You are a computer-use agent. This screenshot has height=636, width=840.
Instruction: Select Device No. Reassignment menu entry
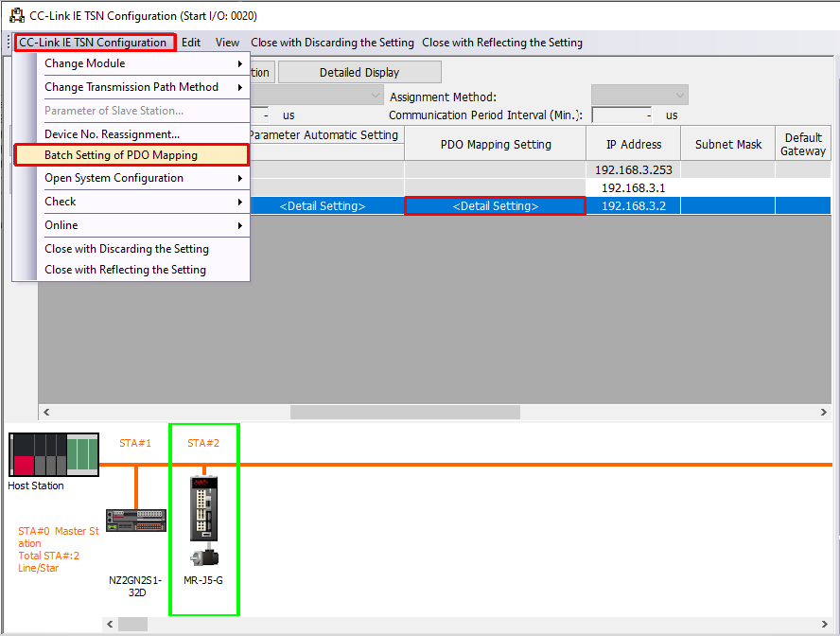tap(112, 134)
